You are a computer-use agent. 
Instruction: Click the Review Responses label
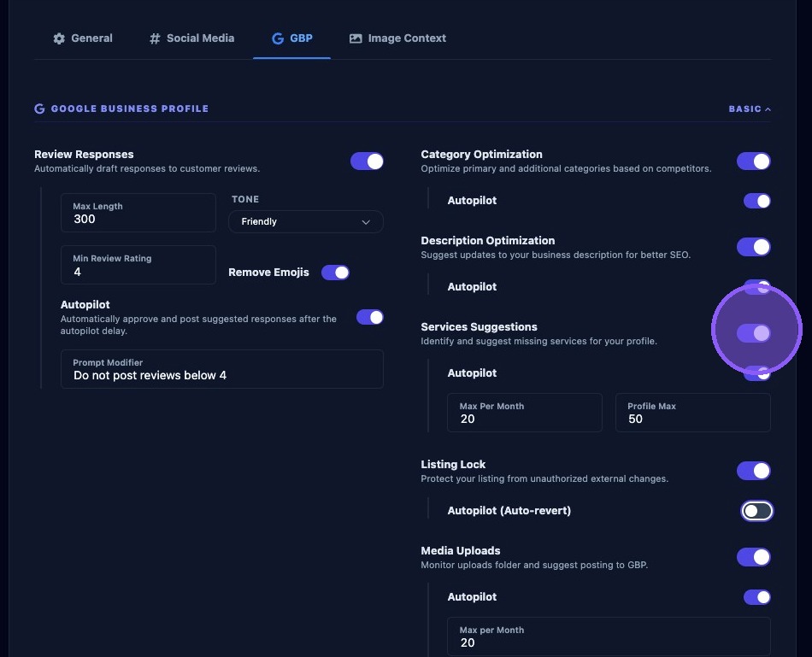pos(84,155)
